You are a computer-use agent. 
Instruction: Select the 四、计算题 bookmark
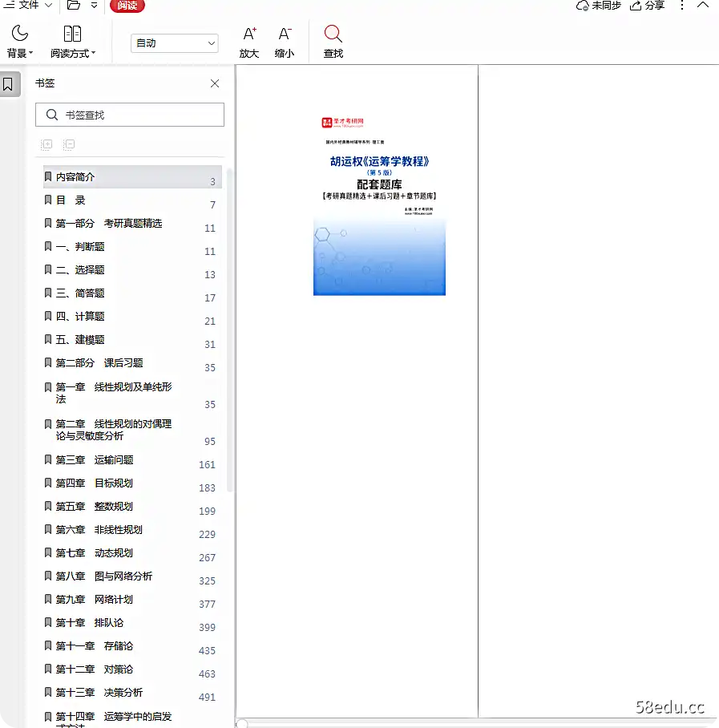tap(132, 316)
